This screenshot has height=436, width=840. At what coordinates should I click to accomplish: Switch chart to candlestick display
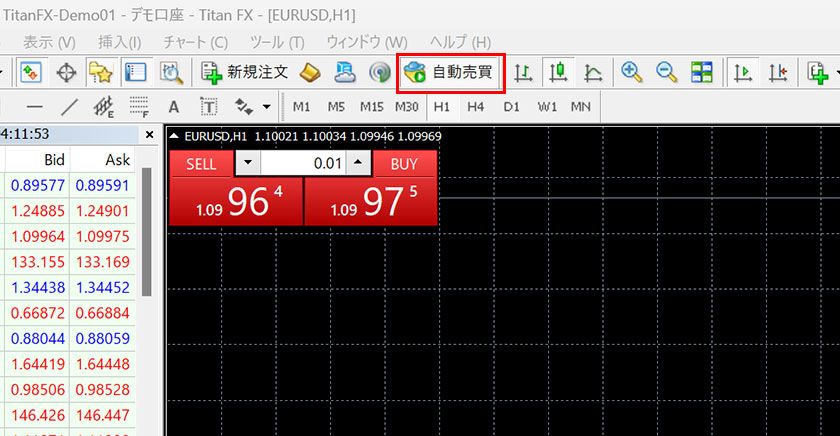(x=558, y=72)
